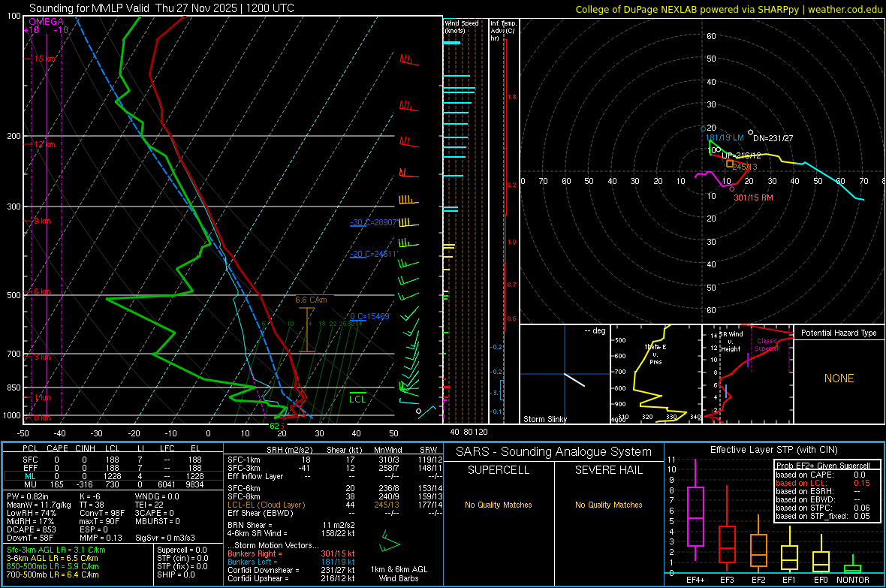
Task: Click the red based on LCL: row
Action: tap(823, 483)
